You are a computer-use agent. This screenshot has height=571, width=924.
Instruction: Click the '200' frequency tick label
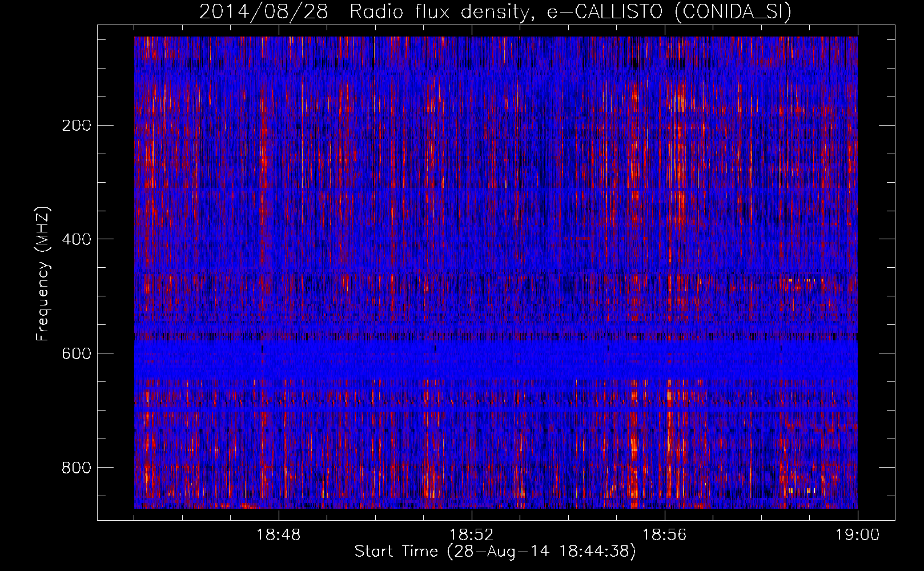click(76, 125)
